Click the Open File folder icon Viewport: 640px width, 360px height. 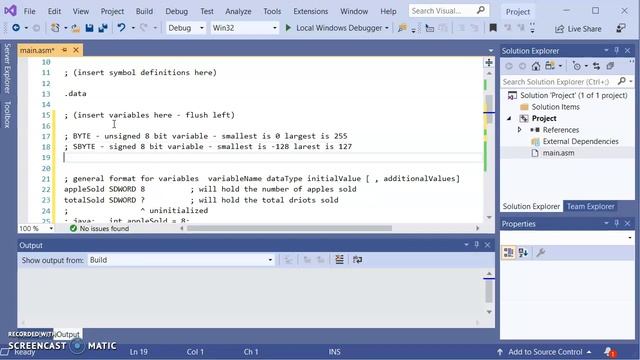tap(76, 28)
